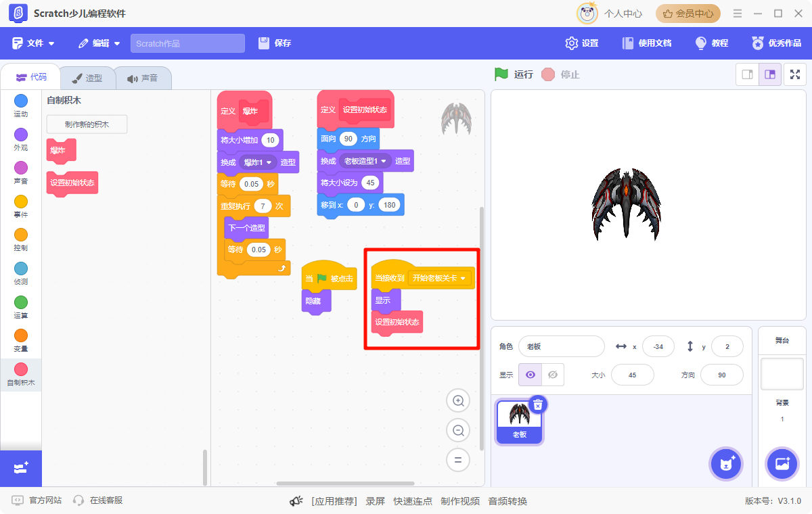Screen dimensions: 812x514
Task: Click the 制作新的积木 button
Action: point(87,124)
